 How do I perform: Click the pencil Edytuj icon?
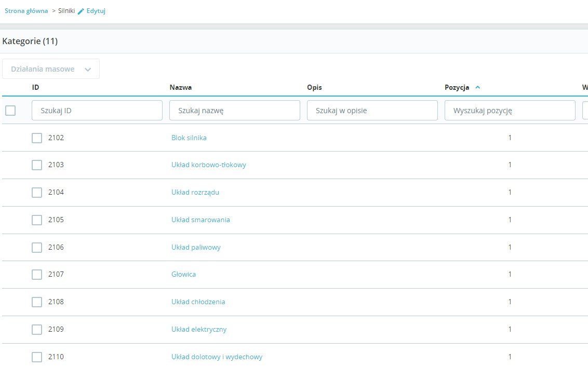pyautogui.click(x=81, y=11)
